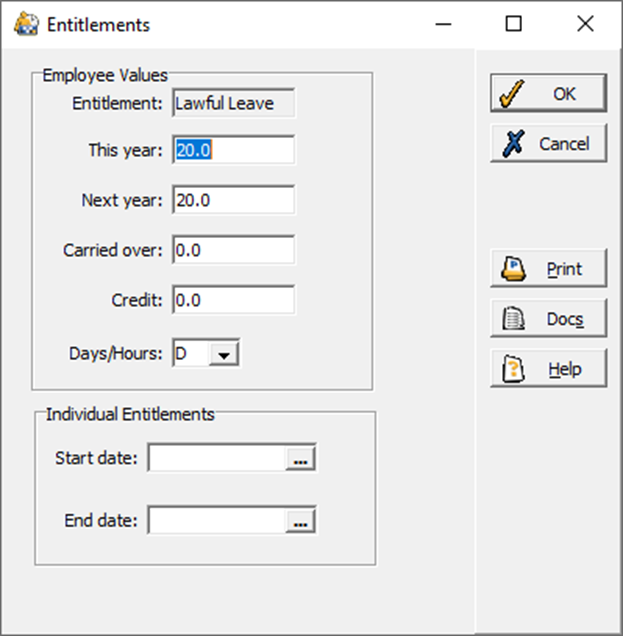This screenshot has width=623, height=636.
Task: Click the Start date text field
Action: (x=217, y=458)
